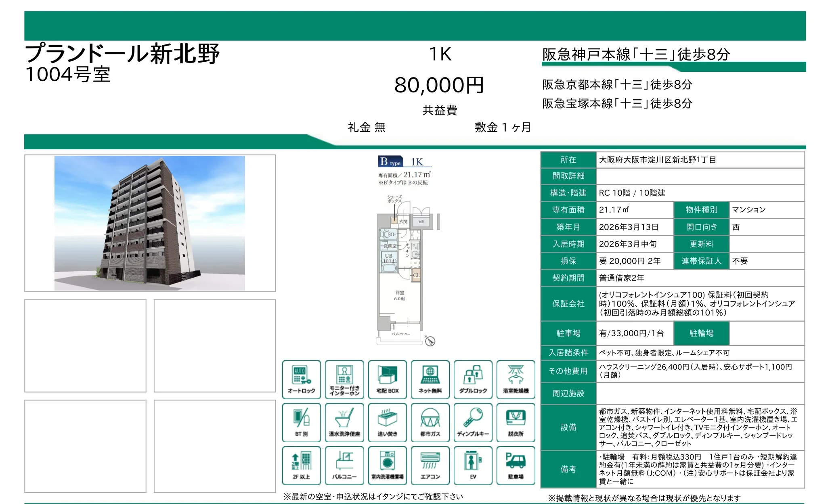Click the エアコン air conditioner icon
Image resolution: width=830 pixels, height=504 pixels.
(430, 465)
